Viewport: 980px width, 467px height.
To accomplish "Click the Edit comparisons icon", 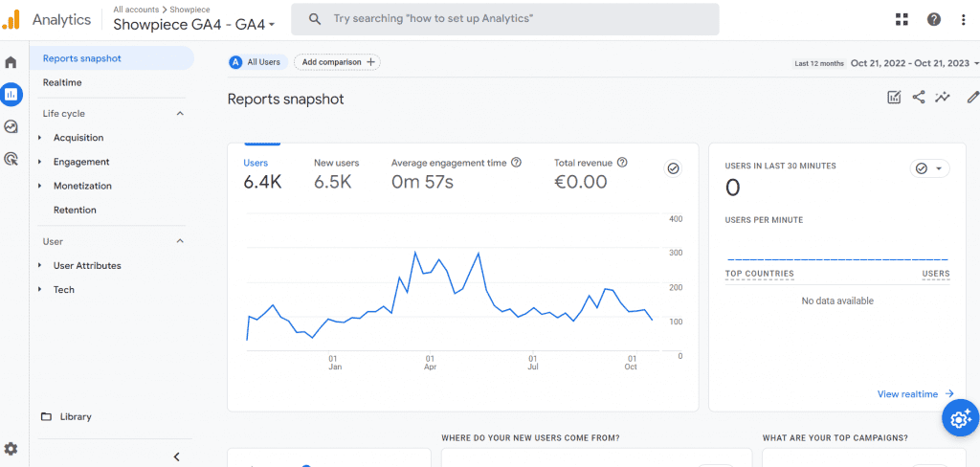I will (895, 97).
